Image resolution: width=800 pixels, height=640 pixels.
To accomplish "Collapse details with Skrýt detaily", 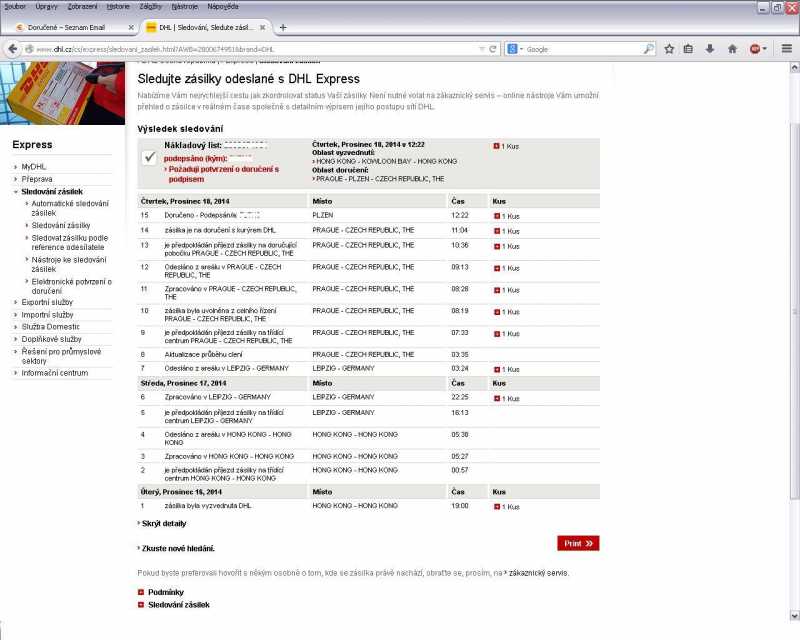I will point(162,523).
